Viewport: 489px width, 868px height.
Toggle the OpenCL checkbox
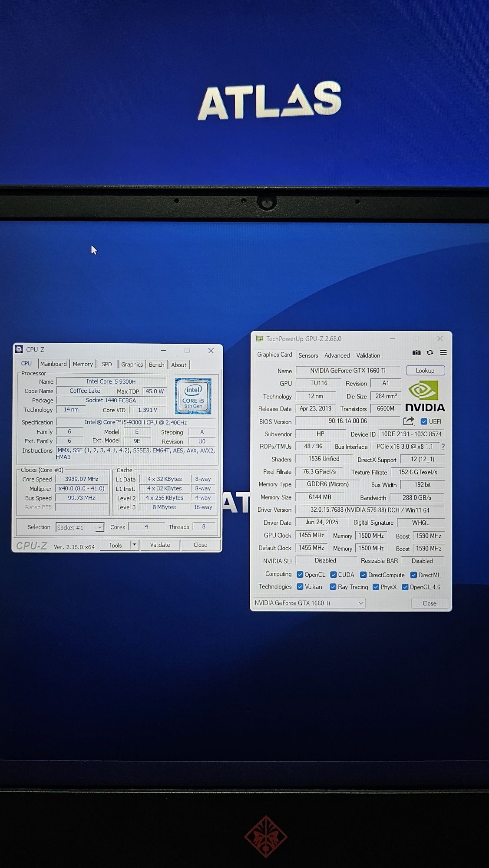(300, 575)
